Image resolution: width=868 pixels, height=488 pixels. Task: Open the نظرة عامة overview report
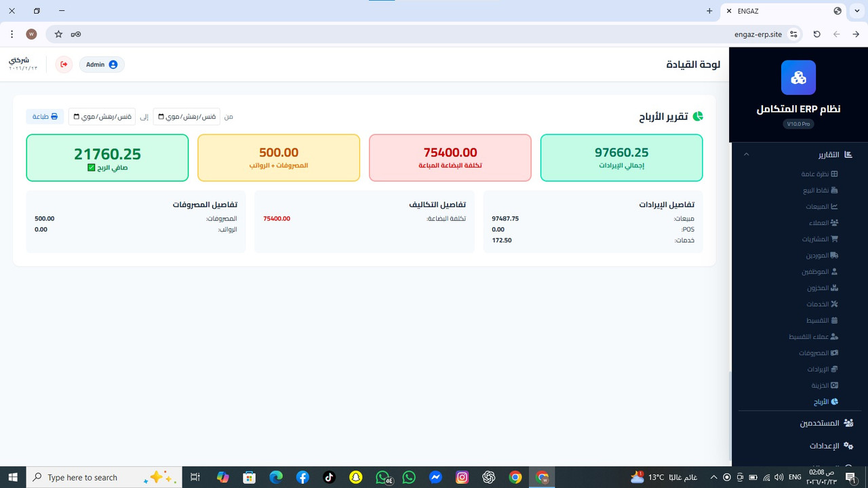(819, 174)
